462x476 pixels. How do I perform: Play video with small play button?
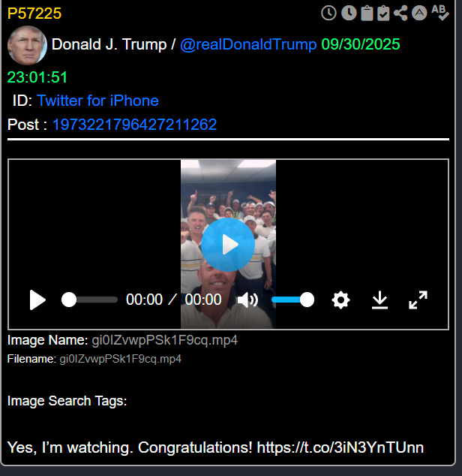click(x=37, y=300)
